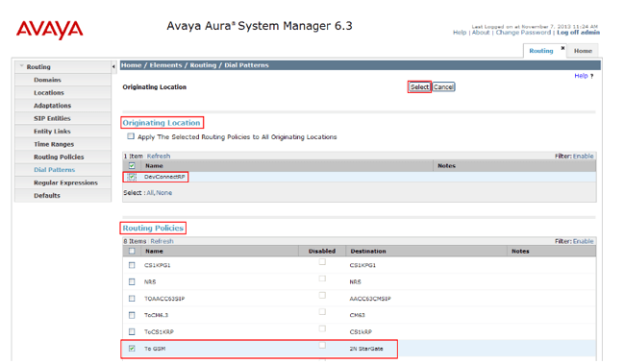
Task: Click the To GSM policy name
Action: [155, 349]
